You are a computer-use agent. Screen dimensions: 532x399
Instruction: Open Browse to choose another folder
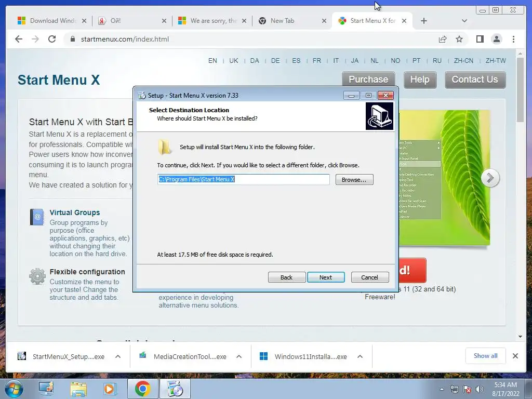(x=354, y=179)
